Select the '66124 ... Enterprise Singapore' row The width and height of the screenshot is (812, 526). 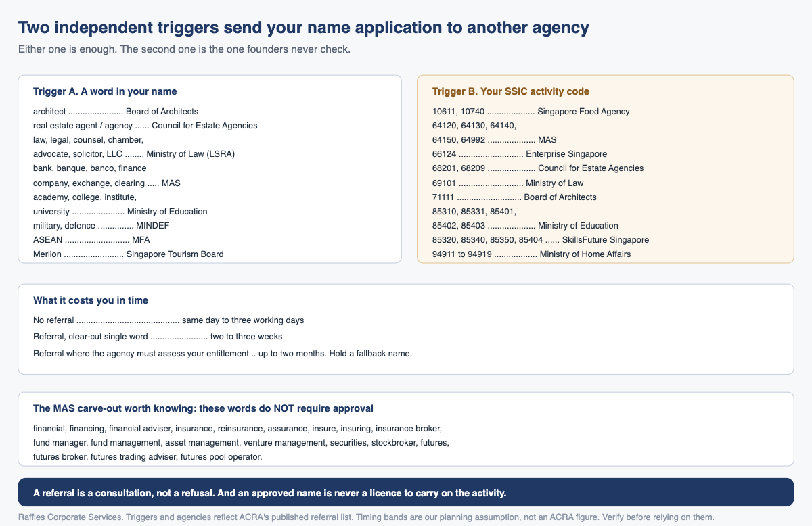[520, 153]
